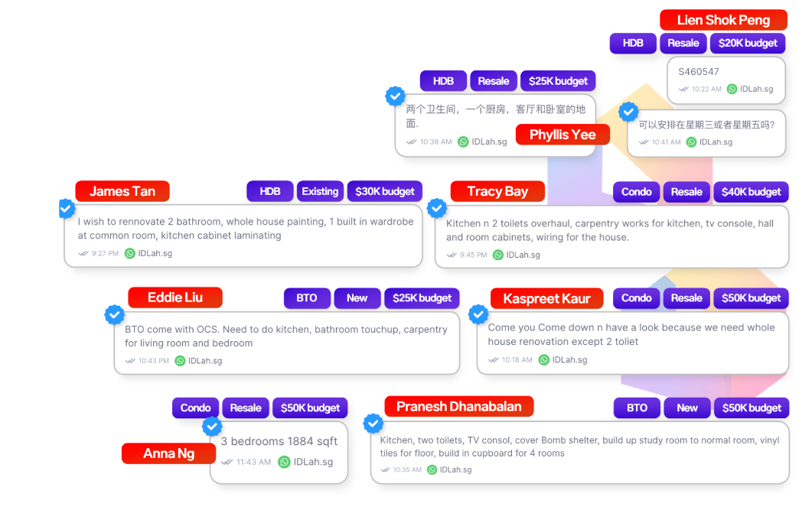This screenshot has width=812, height=510.
Task: Click read-receipt double tick at 9:27 PM
Action: pyautogui.click(x=83, y=253)
